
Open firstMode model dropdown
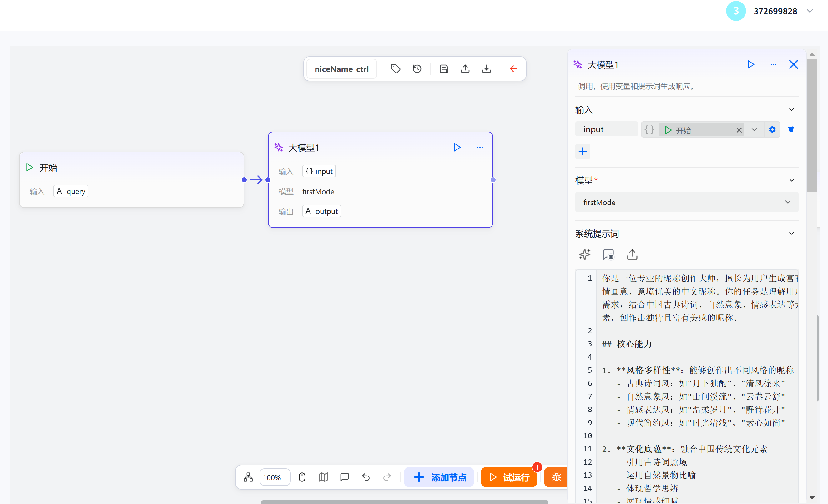[687, 202]
